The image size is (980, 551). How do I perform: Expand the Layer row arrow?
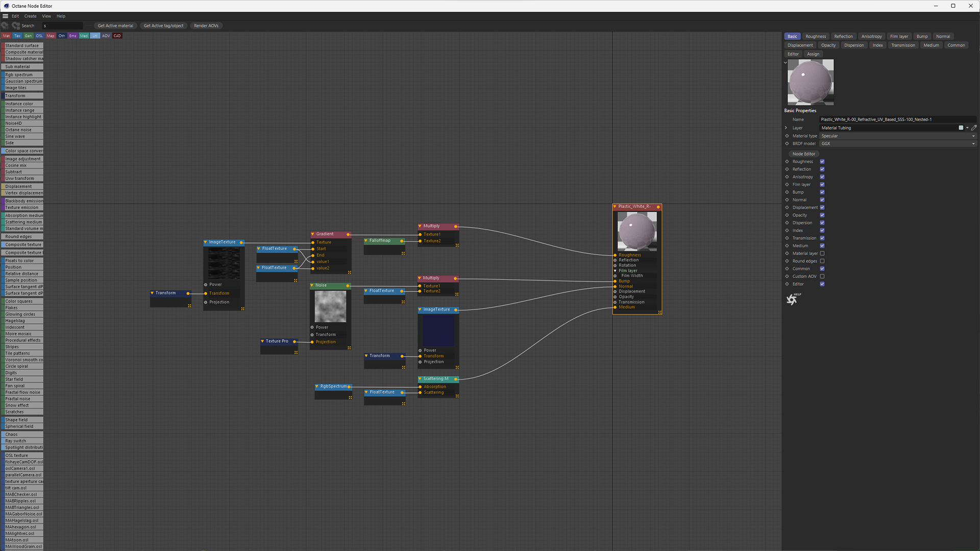[x=786, y=128]
